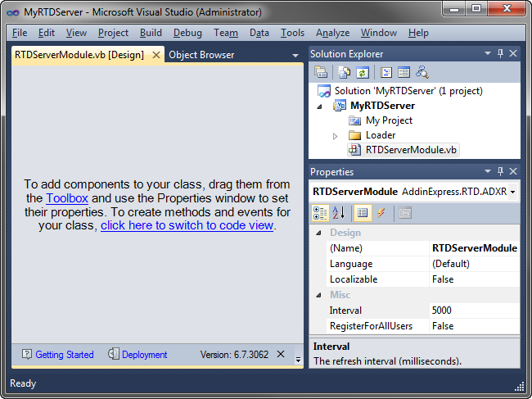Screen dimensions: 532x399
Task: Click the Visual Studio infinity icon in title bar
Action: [x=13, y=12]
